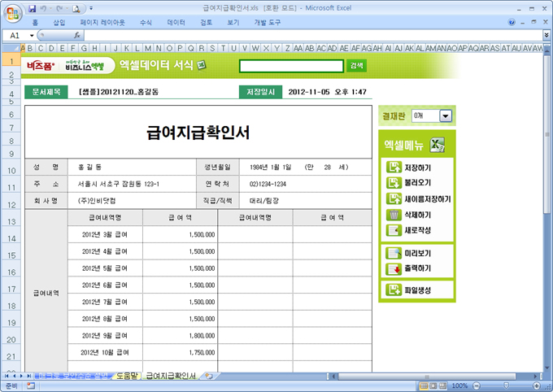Select Page Break Preview icon in status bar

(x=442, y=385)
